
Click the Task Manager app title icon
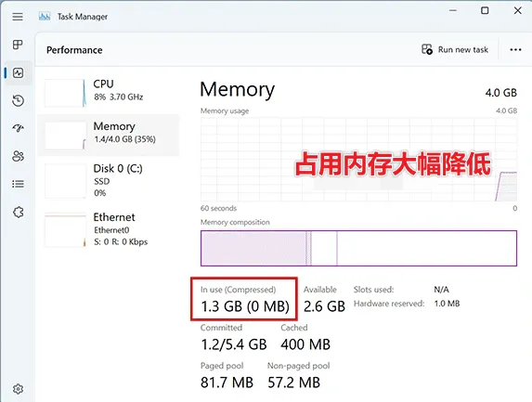[x=45, y=17]
